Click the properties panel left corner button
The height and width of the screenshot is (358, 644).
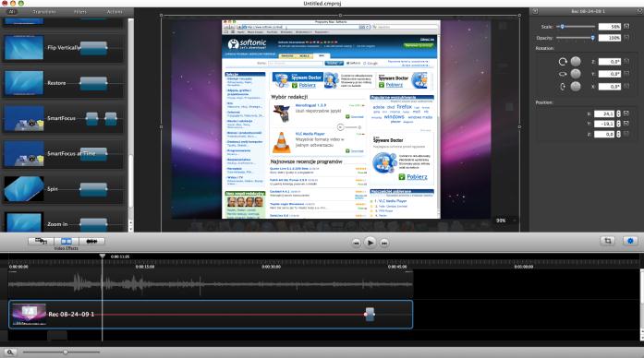(x=535, y=11)
